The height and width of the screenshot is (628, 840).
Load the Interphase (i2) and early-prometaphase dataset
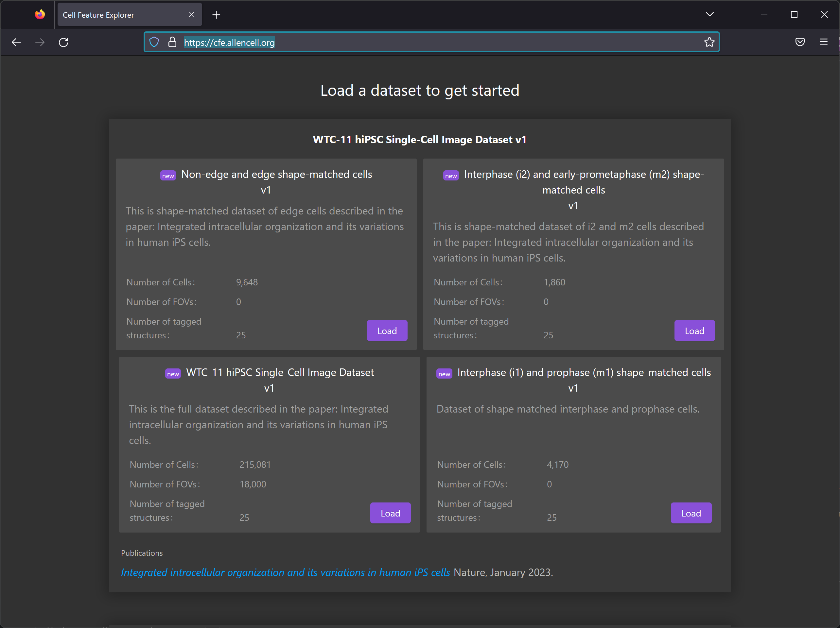[694, 331]
